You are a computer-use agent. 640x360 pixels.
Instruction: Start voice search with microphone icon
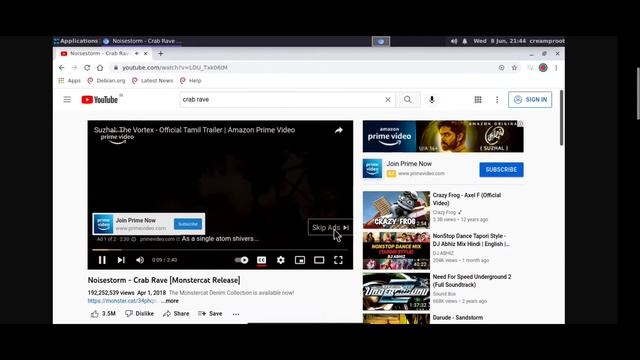pos(431,100)
